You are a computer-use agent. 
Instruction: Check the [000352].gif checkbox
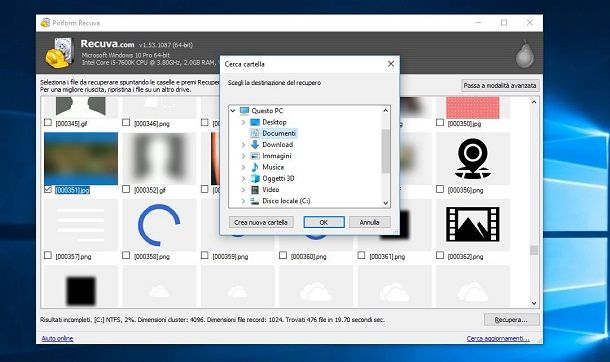[x=126, y=189]
